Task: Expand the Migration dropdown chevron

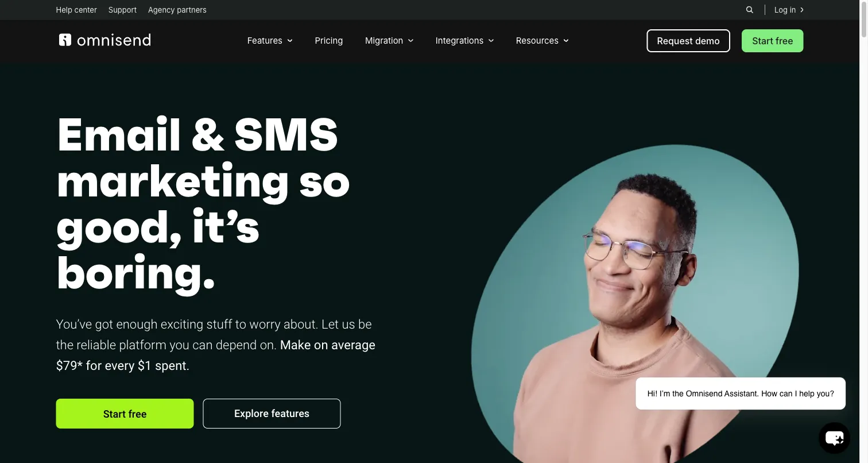Action: (410, 41)
